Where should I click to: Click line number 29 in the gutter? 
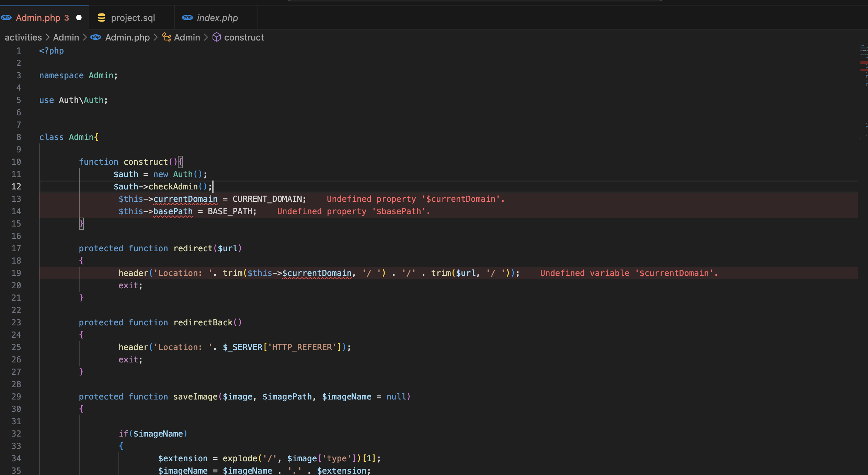click(16, 397)
